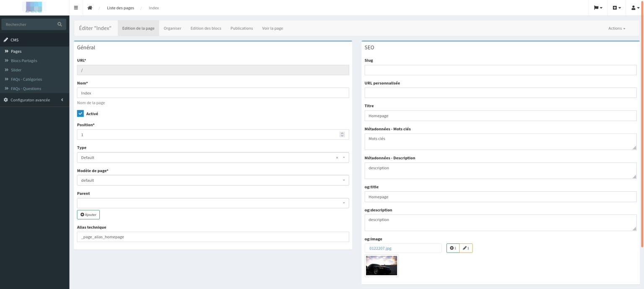This screenshot has height=289, width=644.
Task: Click the og:image edit pencil button
Action: 466,248
